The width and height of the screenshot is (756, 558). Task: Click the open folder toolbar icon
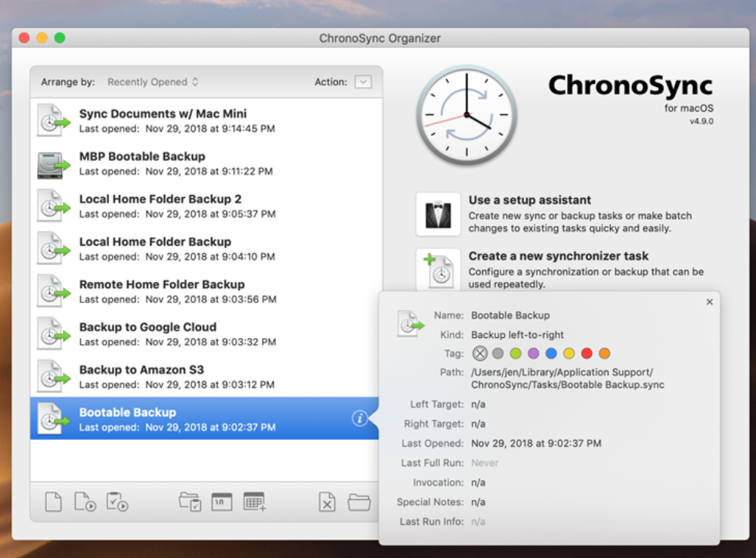[x=359, y=502]
